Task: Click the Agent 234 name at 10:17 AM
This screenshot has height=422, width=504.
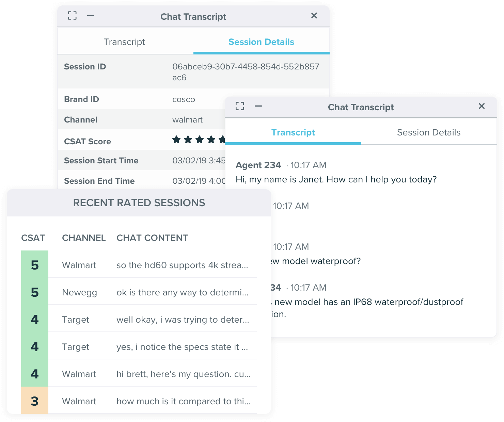Action: [x=258, y=165]
